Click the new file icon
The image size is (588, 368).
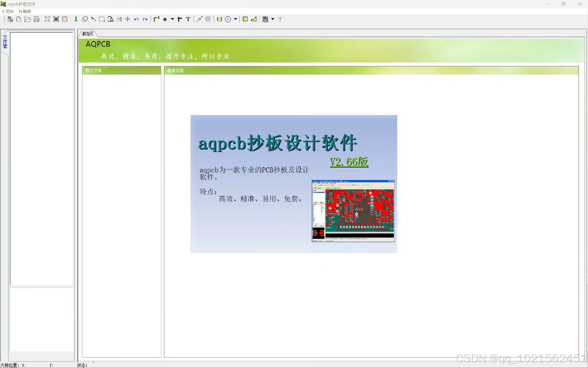coord(19,19)
